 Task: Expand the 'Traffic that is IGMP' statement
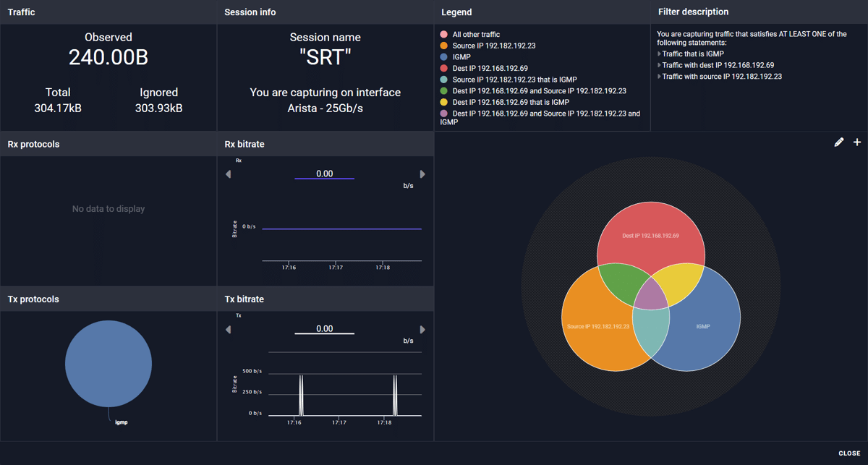tap(659, 54)
